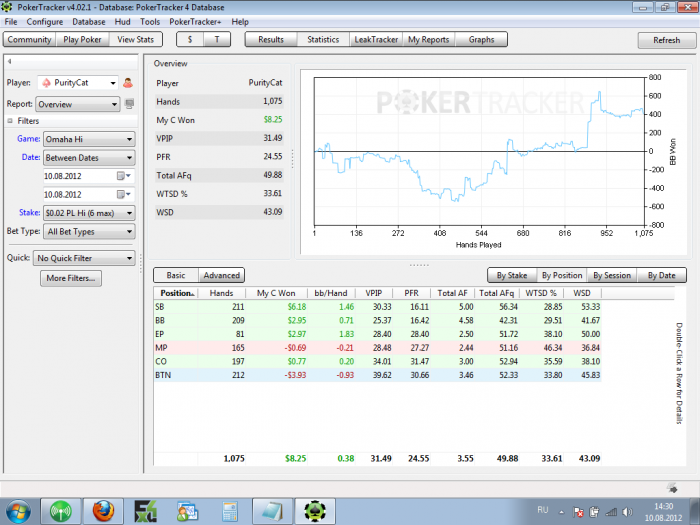Group report By Position
This screenshot has width=700, height=525.
point(562,275)
